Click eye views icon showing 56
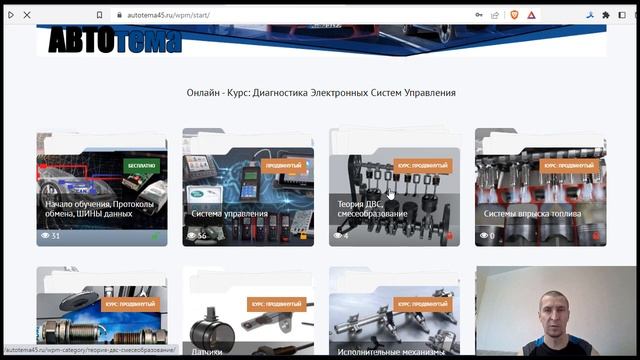640x360 pixels. pyautogui.click(x=191, y=236)
